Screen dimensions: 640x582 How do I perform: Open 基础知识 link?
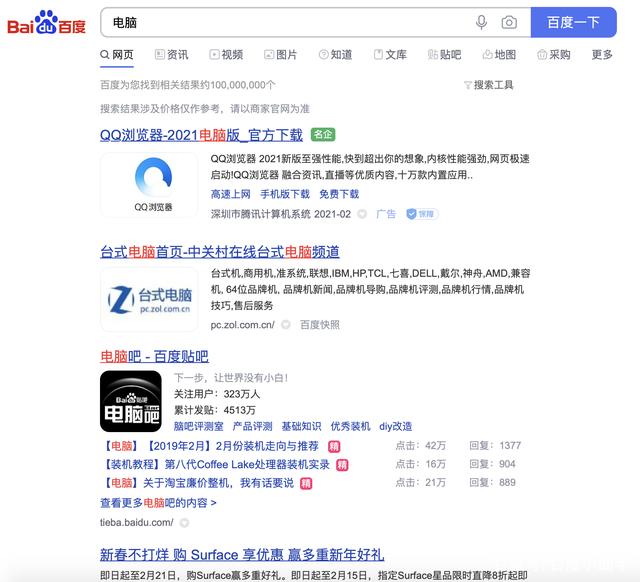(x=301, y=427)
